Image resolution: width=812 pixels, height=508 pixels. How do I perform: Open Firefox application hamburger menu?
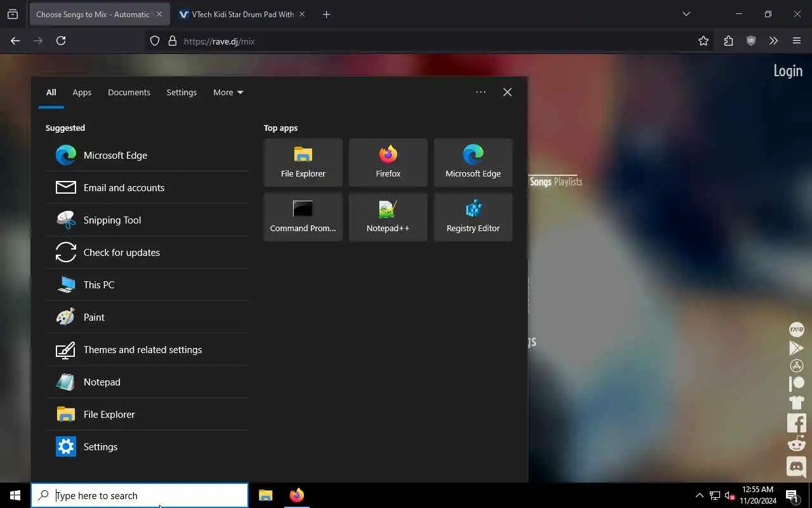tap(797, 41)
